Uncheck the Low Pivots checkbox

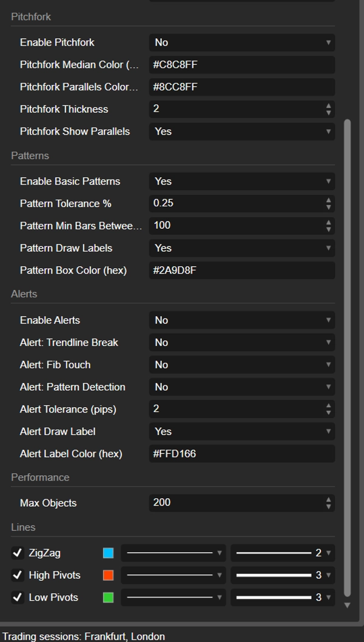pos(15,597)
